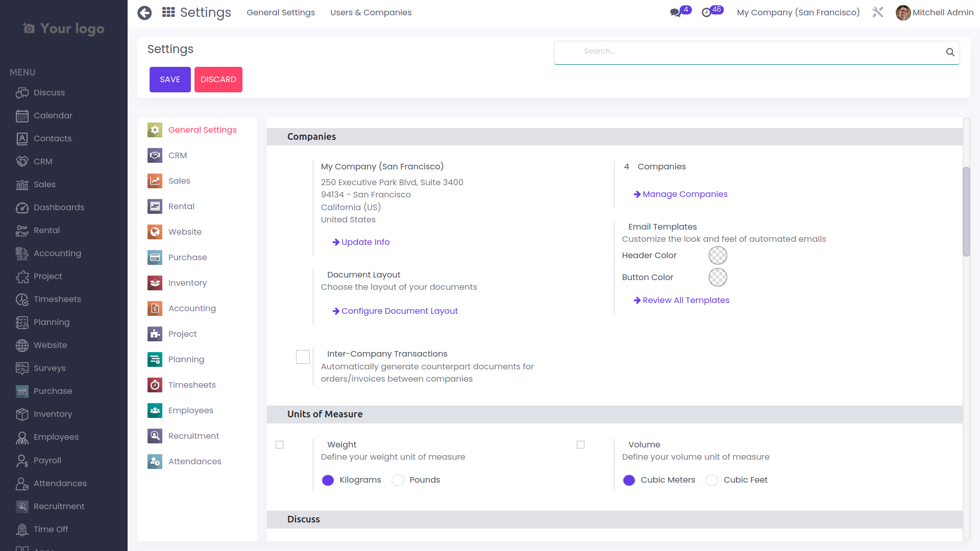Image resolution: width=980 pixels, height=551 pixels.
Task: Open the apps grid menu icon
Action: [168, 12]
